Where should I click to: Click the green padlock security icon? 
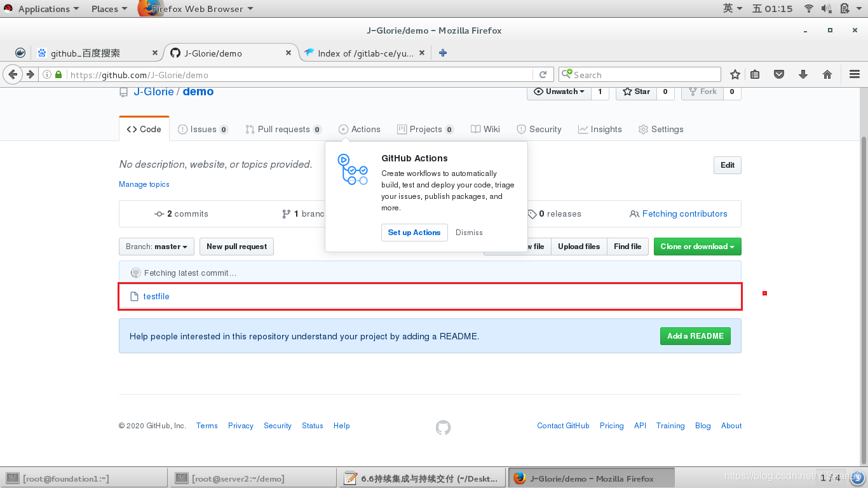58,74
